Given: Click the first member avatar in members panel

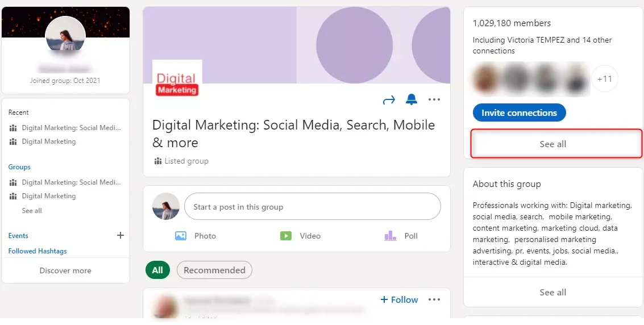Looking at the screenshot, I should pyautogui.click(x=487, y=78).
